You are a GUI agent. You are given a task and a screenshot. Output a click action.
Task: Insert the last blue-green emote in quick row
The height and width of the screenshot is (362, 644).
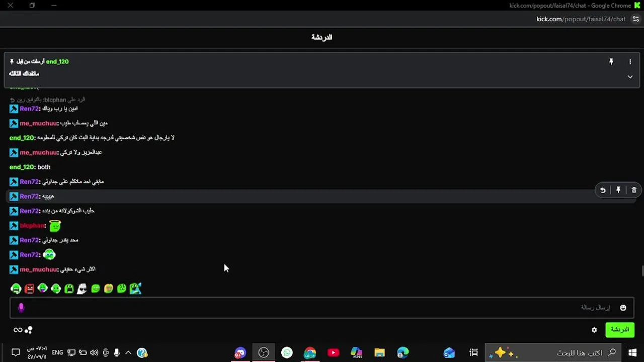[135, 289]
